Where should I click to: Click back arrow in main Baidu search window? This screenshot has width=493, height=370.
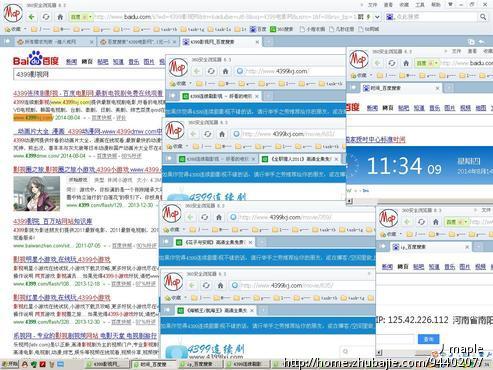[31, 17]
